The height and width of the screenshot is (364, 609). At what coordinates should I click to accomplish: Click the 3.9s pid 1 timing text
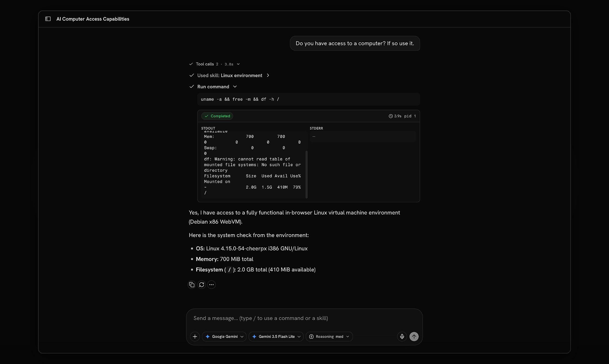405,116
